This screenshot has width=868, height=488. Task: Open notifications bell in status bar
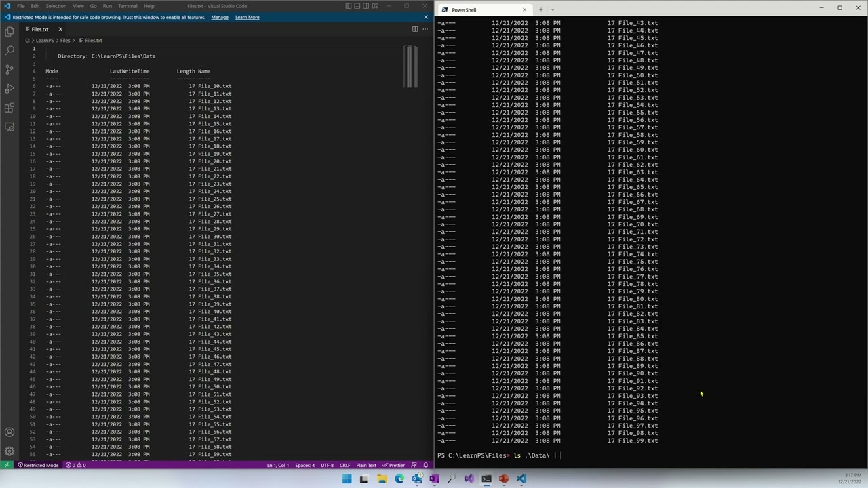[x=426, y=465]
